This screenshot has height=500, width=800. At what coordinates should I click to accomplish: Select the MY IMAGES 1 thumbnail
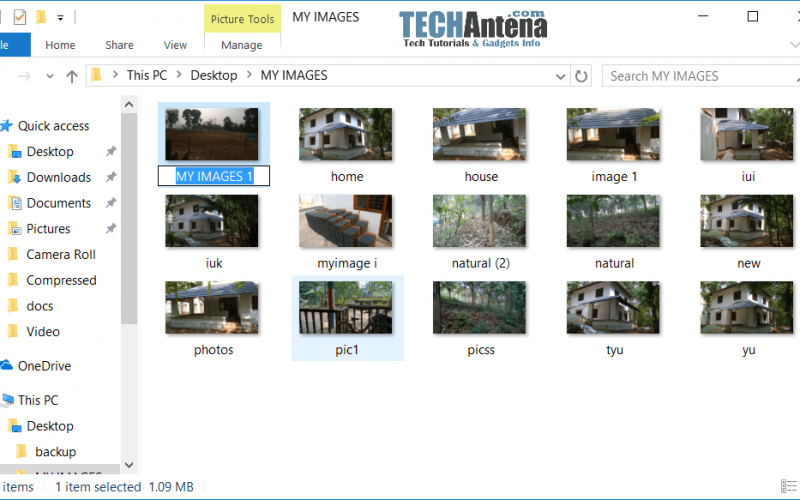212,134
